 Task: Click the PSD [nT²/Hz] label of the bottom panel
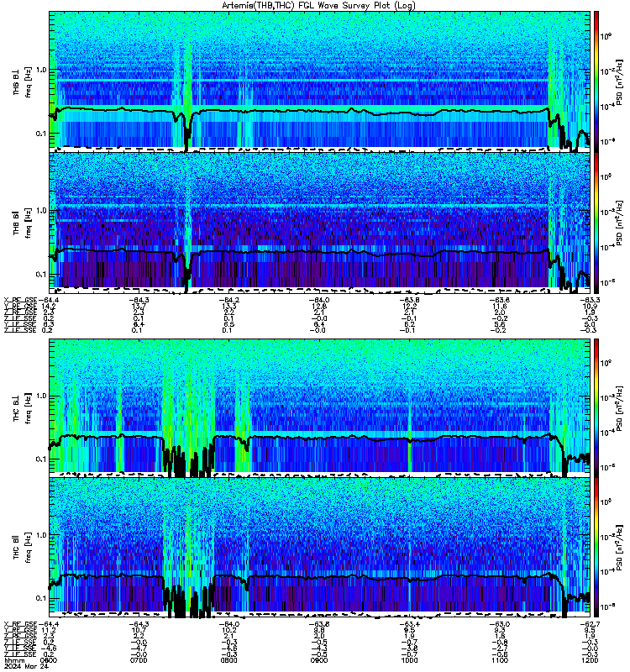(x=619, y=548)
